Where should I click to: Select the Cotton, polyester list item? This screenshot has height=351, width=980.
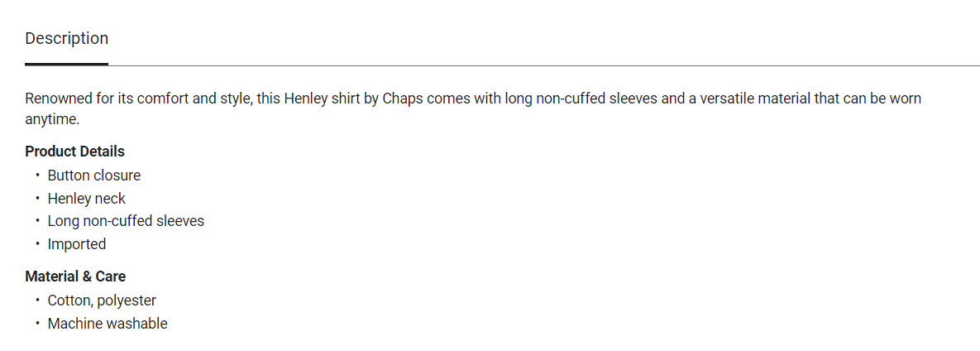[x=101, y=301]
